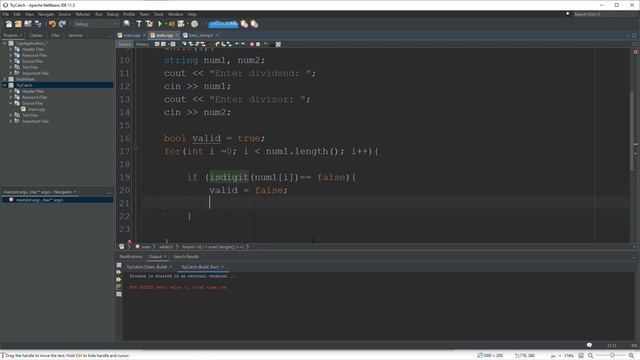This screenshot has height=360, width=640.
Task: Toggle highlight search in editor toolbar
Action: 203,44
